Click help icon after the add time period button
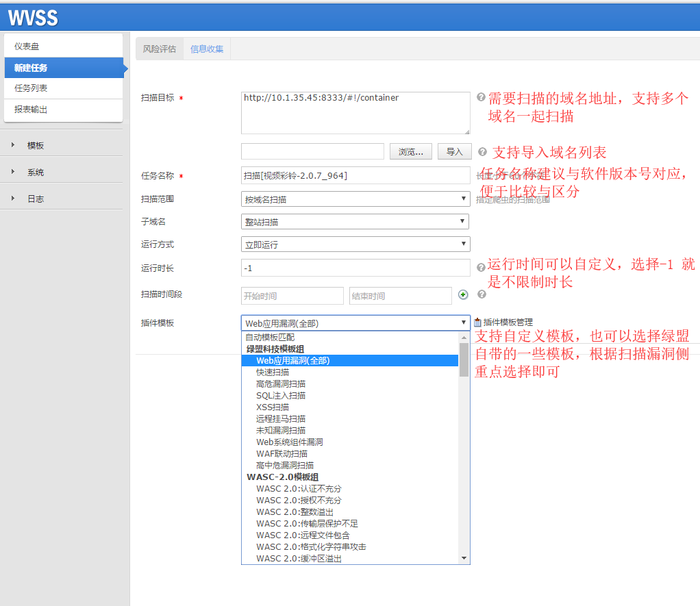Viewport: 700px width, 606px height. (482, 294)
